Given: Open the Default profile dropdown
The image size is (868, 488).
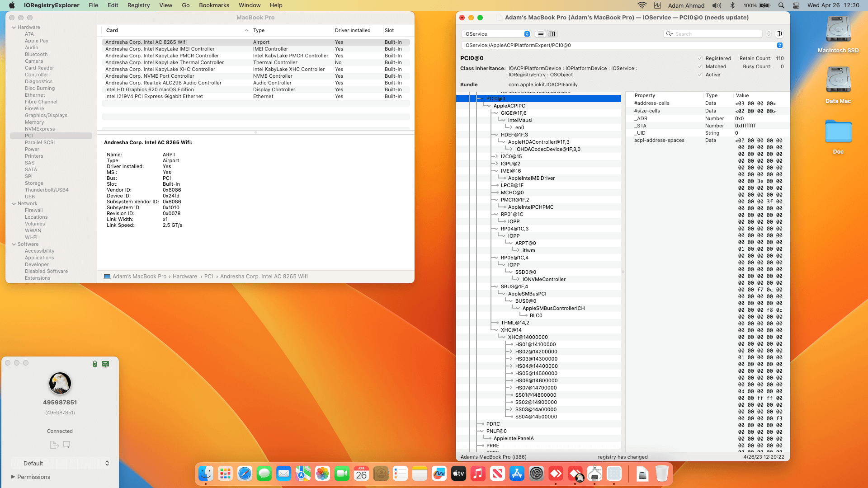Looking at the screenshot, I should 60,463.
